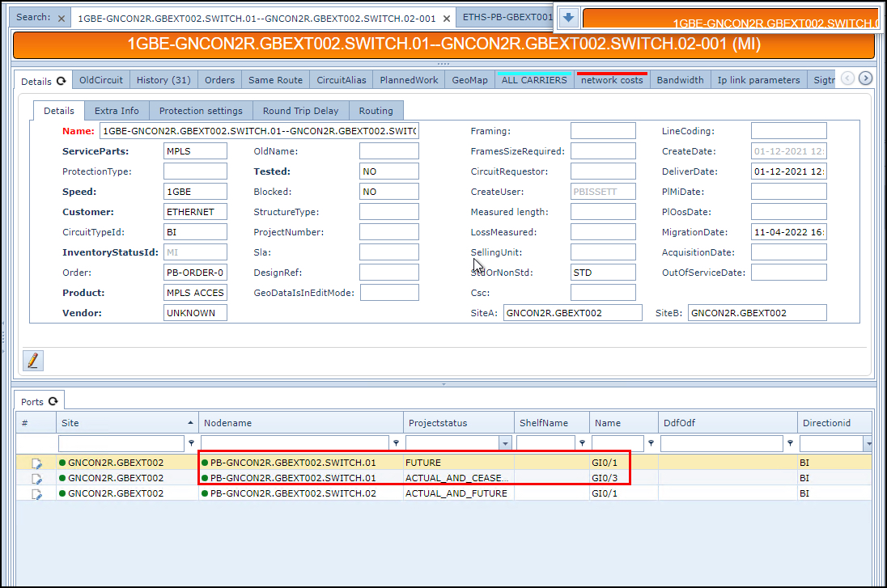The height and width of the screenshot is (588, 887).
Task: Open edit icon for the GI0/3 port row
Action: coord(36,478)
